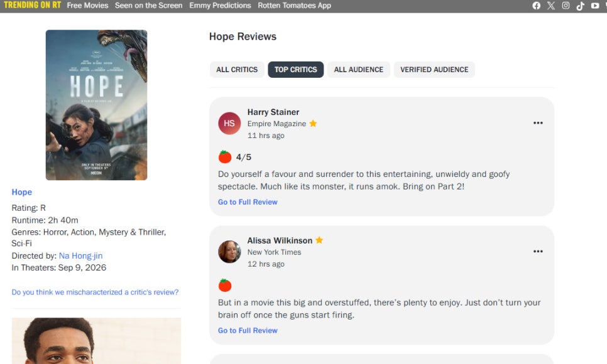607x364 pixels.
Task: Switch to the All Audience tab
Action: click(358, 70)
